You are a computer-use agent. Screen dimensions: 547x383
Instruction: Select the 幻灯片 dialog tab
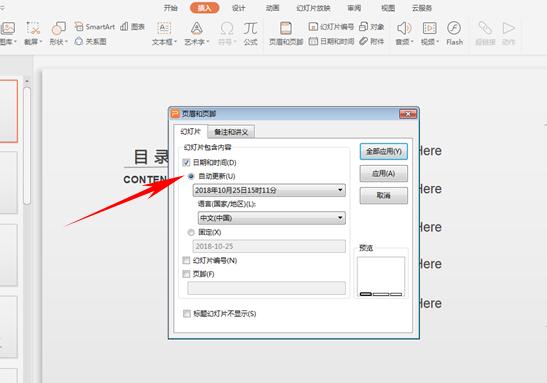click(190, 132)
